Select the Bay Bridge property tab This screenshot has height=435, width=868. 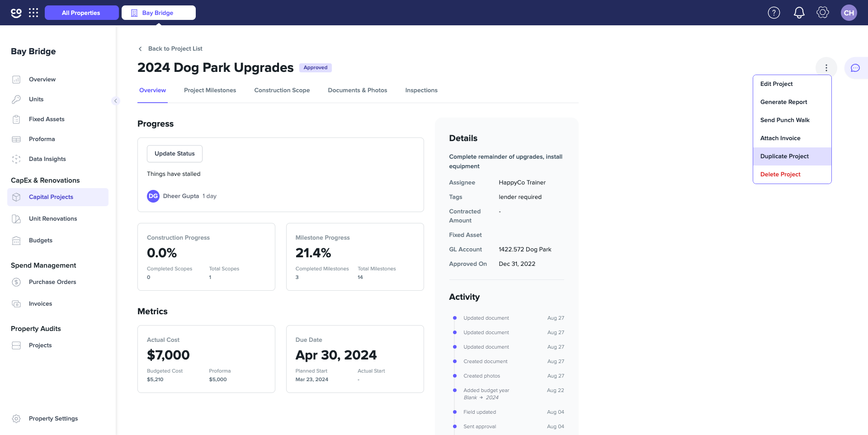159,13
